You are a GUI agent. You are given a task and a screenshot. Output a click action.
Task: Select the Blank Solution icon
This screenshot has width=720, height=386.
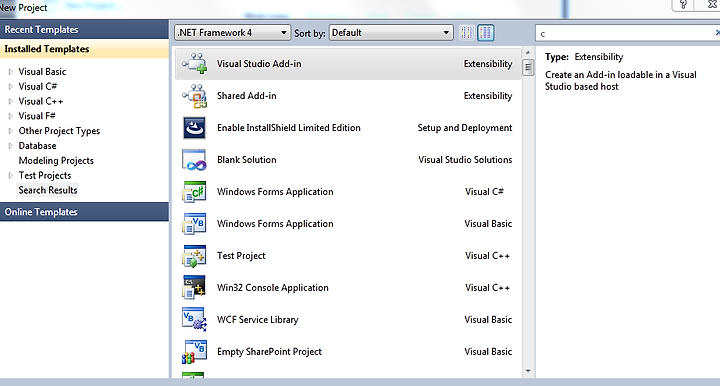[x=194, y=160]
